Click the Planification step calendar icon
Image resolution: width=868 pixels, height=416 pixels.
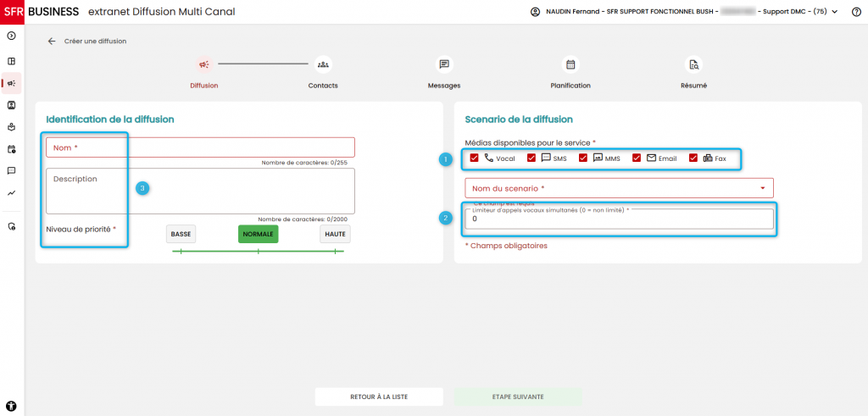[570, 64]
